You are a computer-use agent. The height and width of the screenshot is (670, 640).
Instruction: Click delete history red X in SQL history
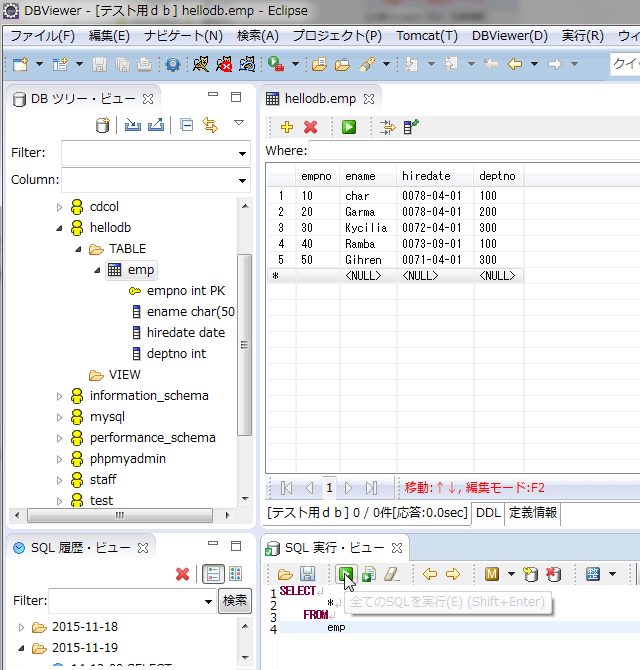click(182, 574)
